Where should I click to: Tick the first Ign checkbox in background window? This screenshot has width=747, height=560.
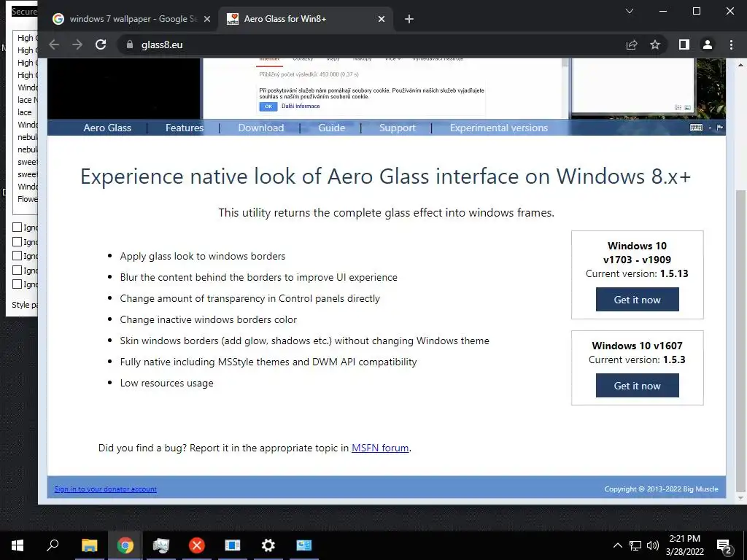tap(18, 227)
